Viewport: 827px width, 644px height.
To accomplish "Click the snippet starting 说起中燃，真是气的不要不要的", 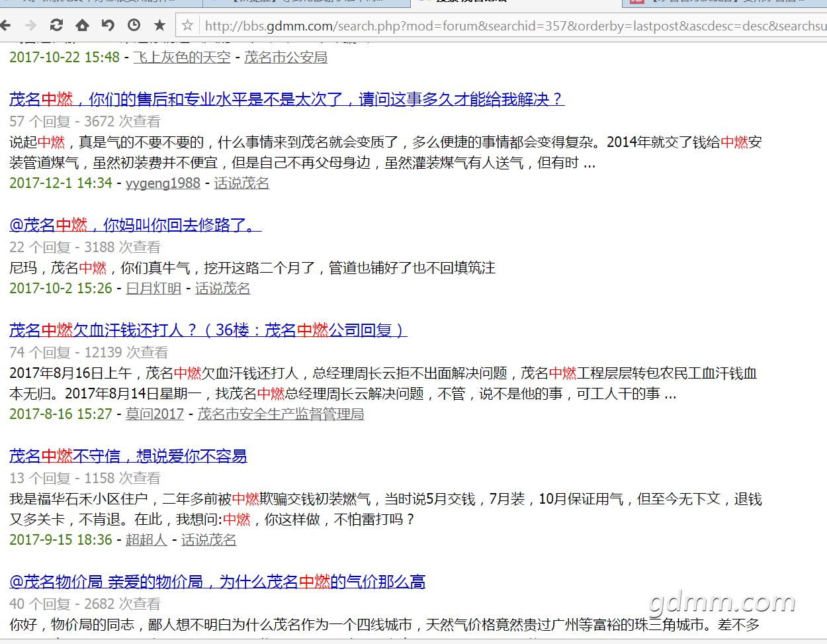I will tap(386, 152).
